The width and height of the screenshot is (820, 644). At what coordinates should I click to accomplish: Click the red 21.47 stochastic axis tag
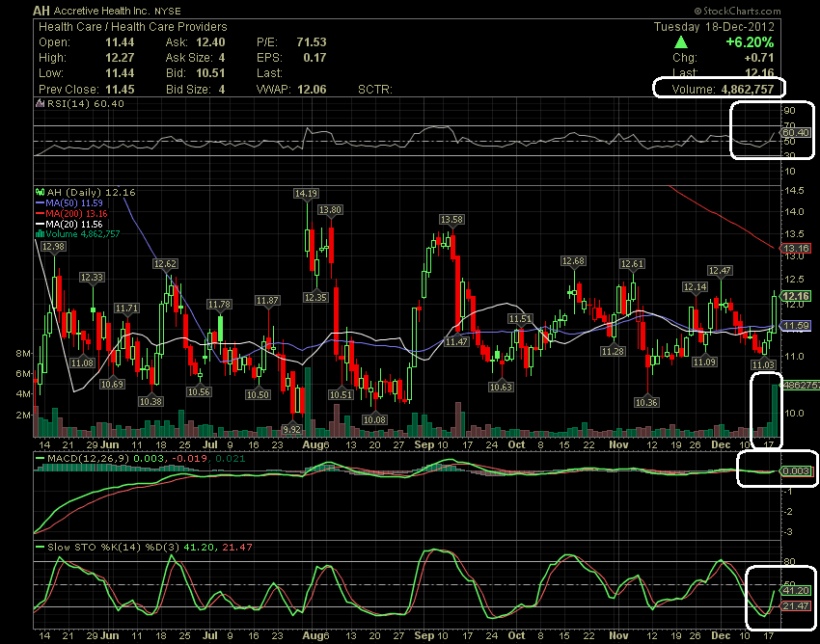pos(796,605)
